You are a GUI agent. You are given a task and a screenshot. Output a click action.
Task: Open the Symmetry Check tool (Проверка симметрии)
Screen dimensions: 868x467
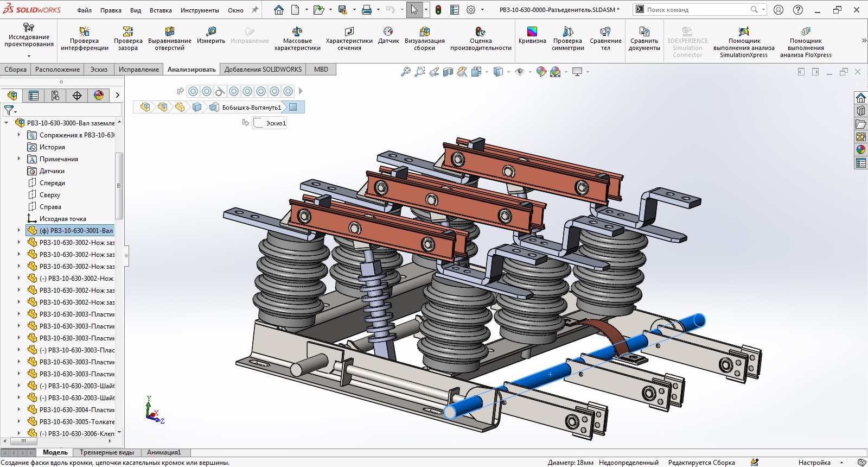pyautogui.click(x=567, y=37)
